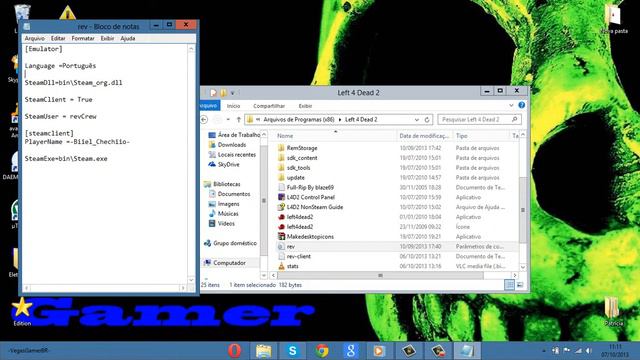Screen dimensions: 640x360
Task: Select Imagens library
Action: click(x=224, y=204)
